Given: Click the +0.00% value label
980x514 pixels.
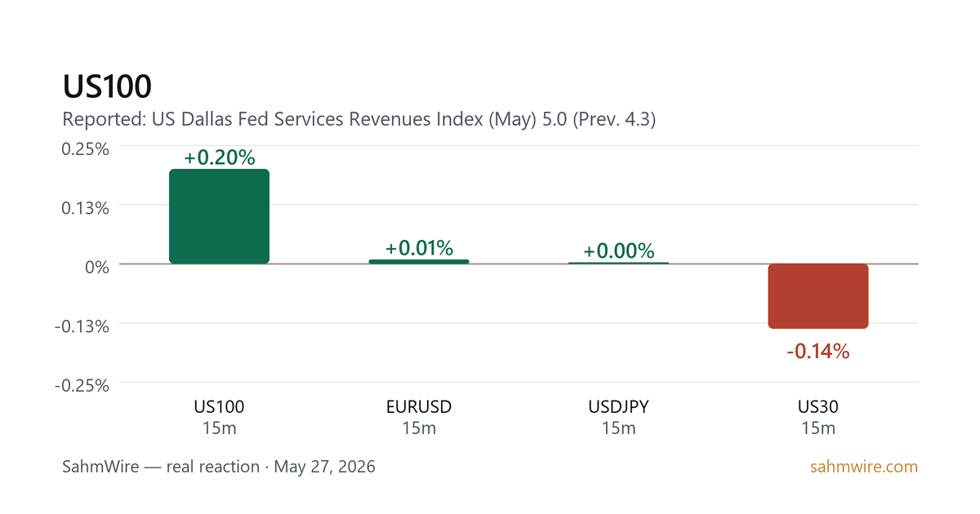Looking at the screenshot, I should point(618,251).
